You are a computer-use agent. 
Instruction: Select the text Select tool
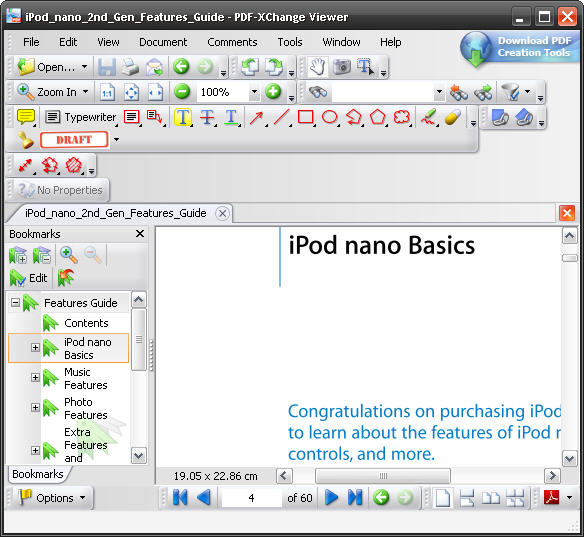(365, 67)
